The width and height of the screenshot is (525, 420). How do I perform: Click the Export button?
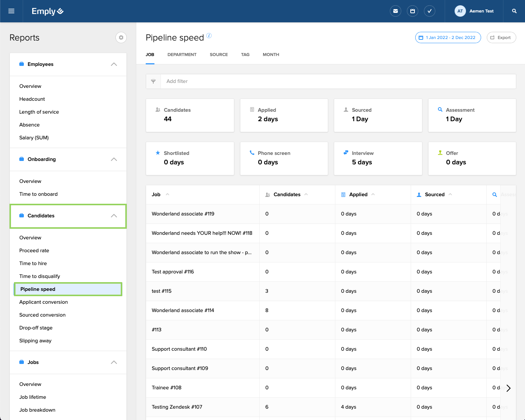pyautogui.click(x=501, y=37)
